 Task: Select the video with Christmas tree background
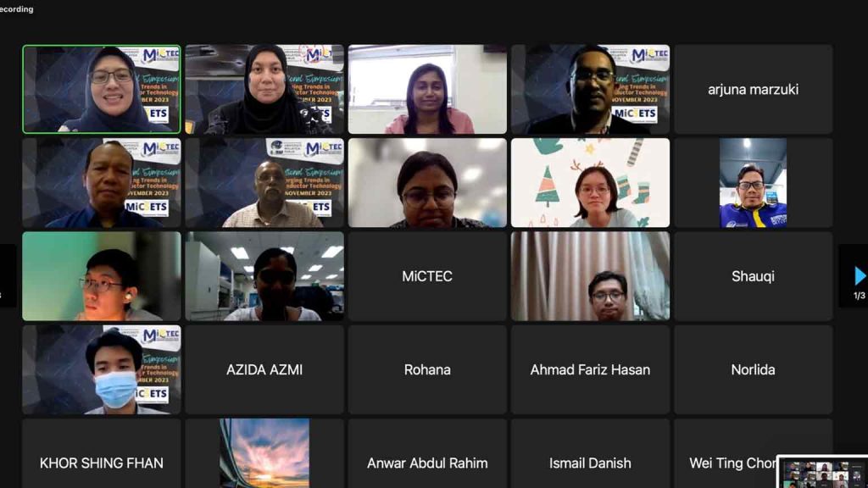point(590,183)
